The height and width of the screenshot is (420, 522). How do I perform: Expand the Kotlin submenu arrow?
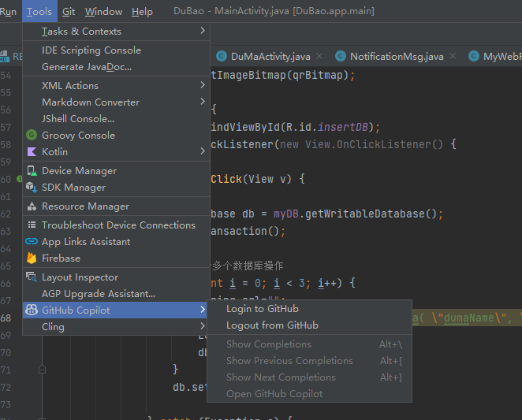[203, 151]
